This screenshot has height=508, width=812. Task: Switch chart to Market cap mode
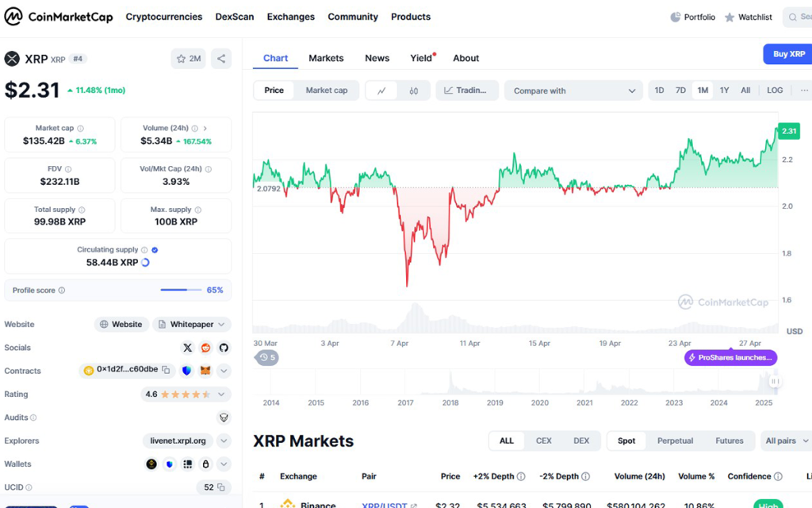coord(326,90)
